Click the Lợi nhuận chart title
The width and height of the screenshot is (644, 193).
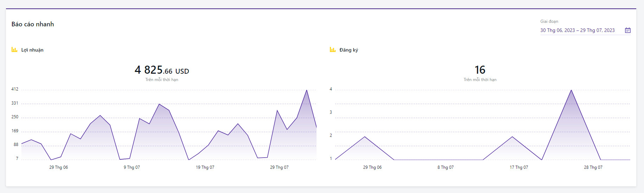point(32,50)
